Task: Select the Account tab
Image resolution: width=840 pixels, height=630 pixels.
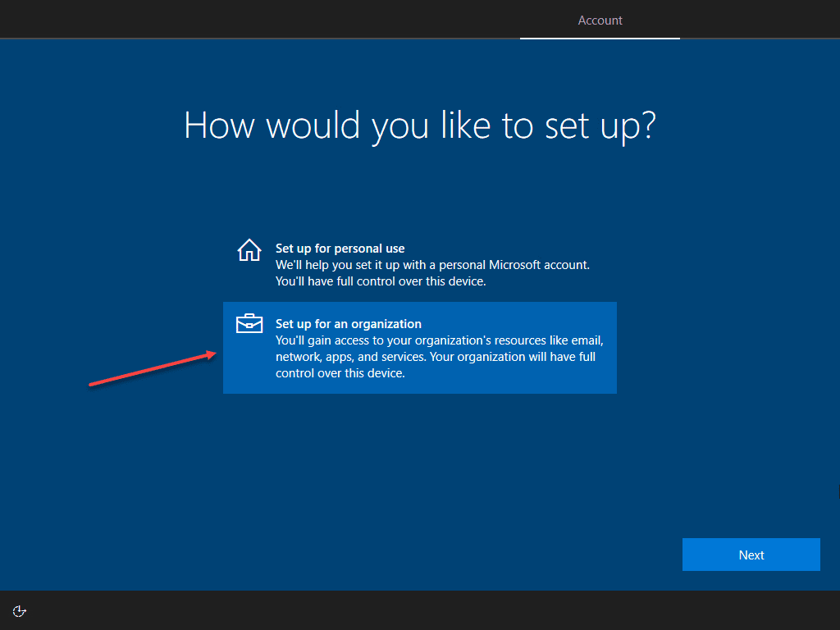Action: (600, 21)
